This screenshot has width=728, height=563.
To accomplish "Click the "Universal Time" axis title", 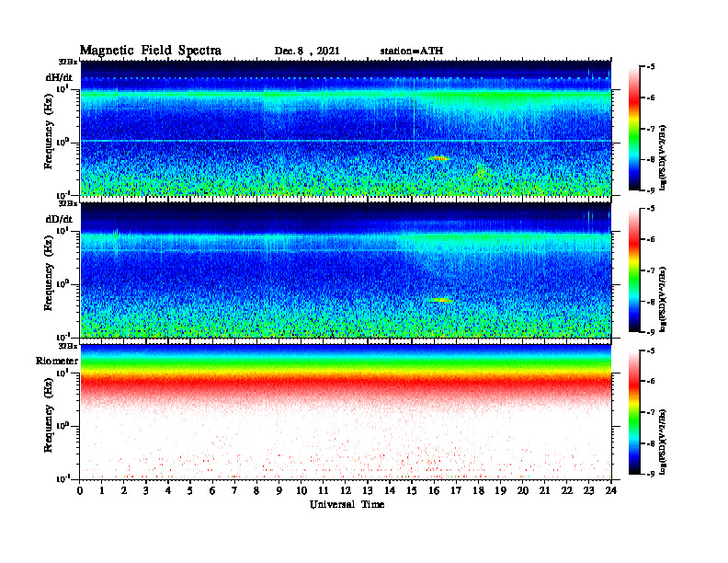I will click(x=347, y=504).
